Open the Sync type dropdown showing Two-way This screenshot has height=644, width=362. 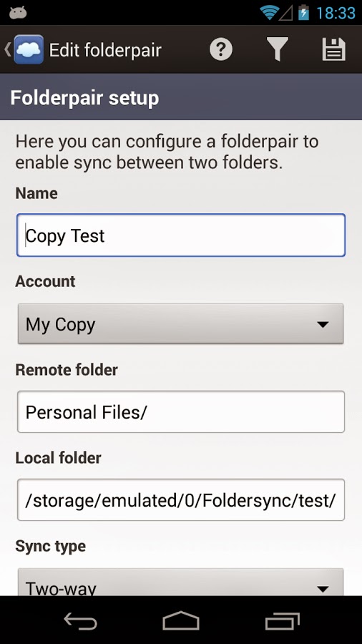(x=180, y=582)
